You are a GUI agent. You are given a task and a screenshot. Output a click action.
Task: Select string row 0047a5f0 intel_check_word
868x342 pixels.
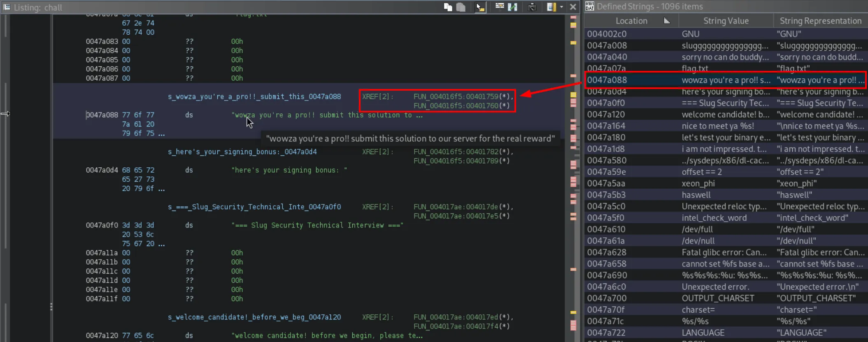[726, 218]
